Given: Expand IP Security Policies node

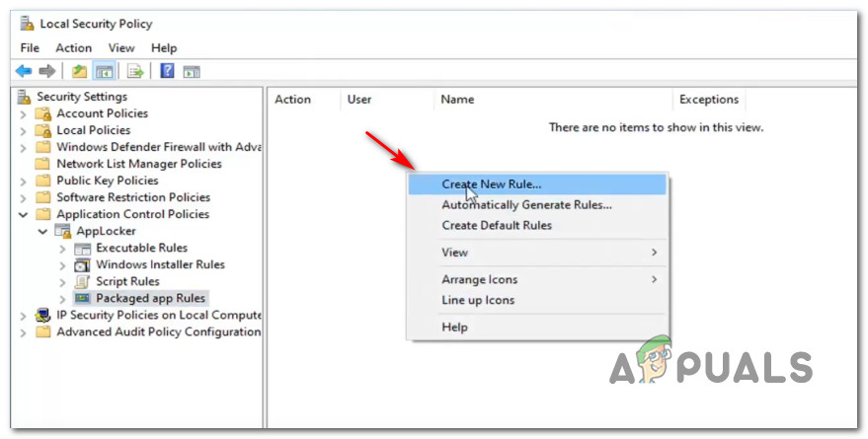Looking at the screenshot, I should pos(23,317).
